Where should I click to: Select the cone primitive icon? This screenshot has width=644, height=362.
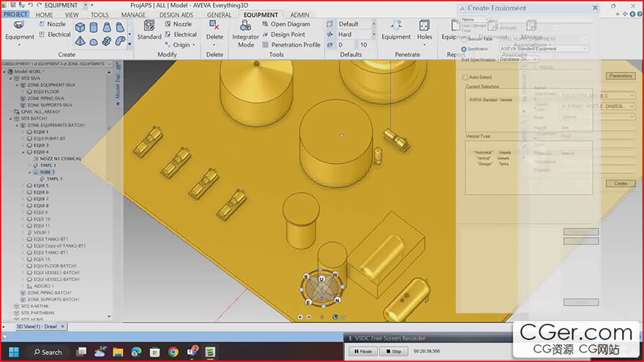click(107, 28)
